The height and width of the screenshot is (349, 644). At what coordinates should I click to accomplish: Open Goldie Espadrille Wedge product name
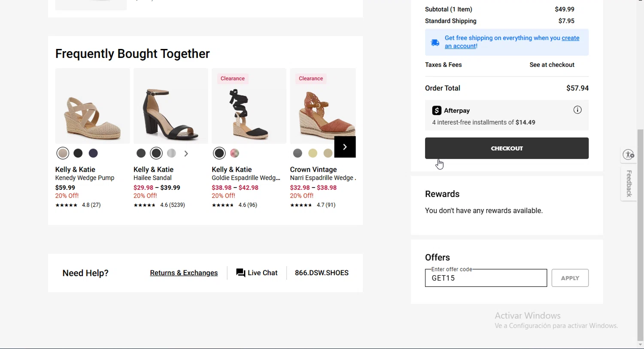(x=246, y=178)
